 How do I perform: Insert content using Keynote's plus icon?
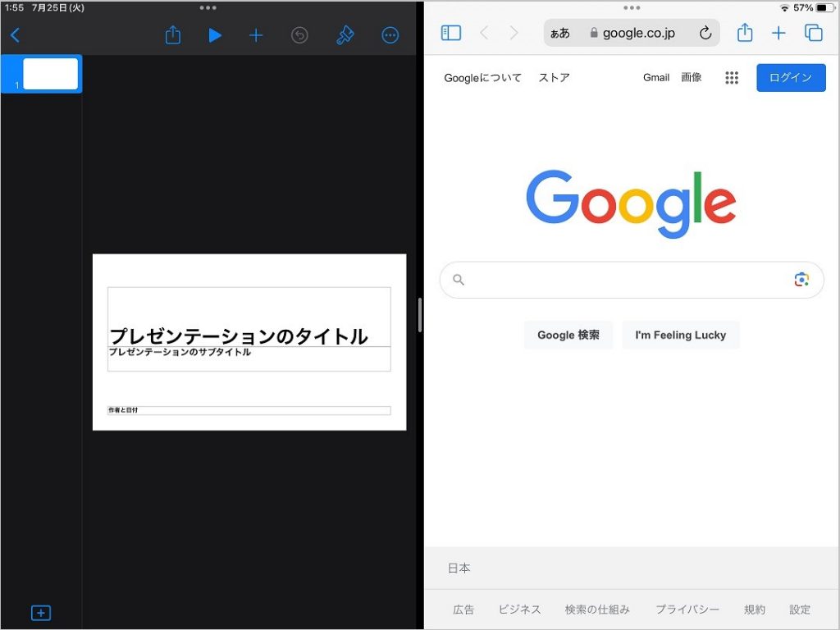[256, 34]
